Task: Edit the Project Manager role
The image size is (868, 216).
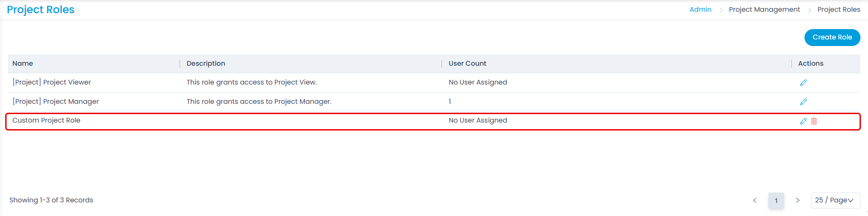Action: click(803, 102)
